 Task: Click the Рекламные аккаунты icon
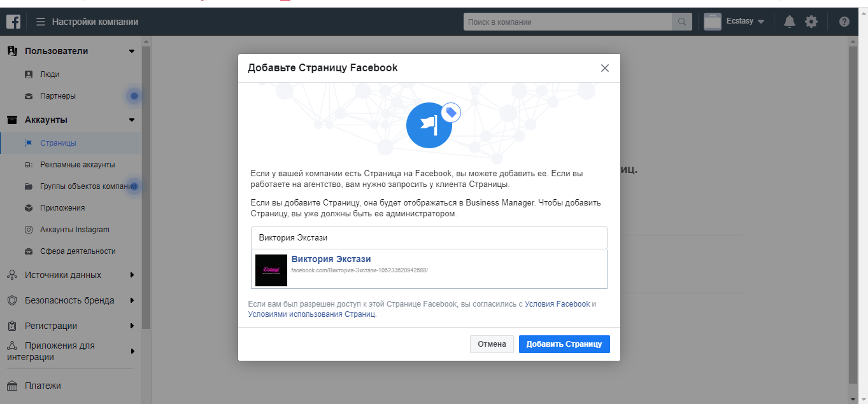[29, 165]
